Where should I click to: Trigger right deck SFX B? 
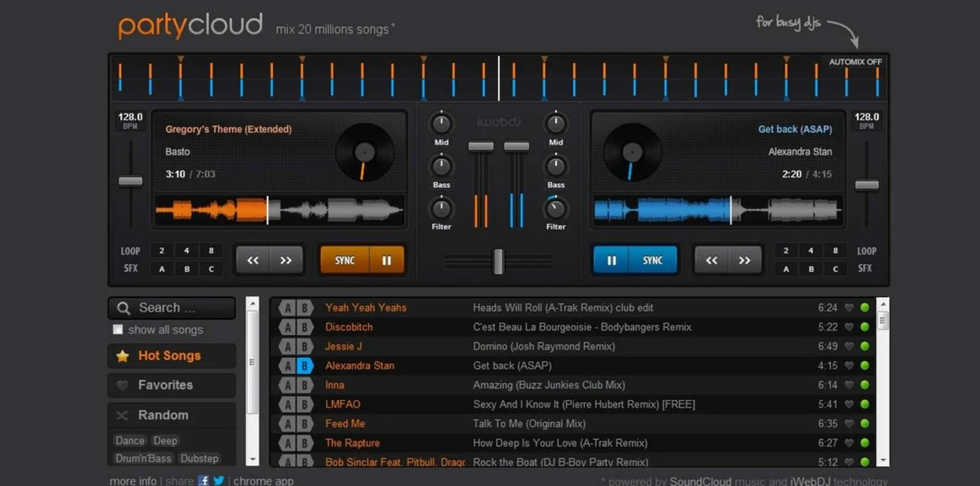tap(811, 269)
